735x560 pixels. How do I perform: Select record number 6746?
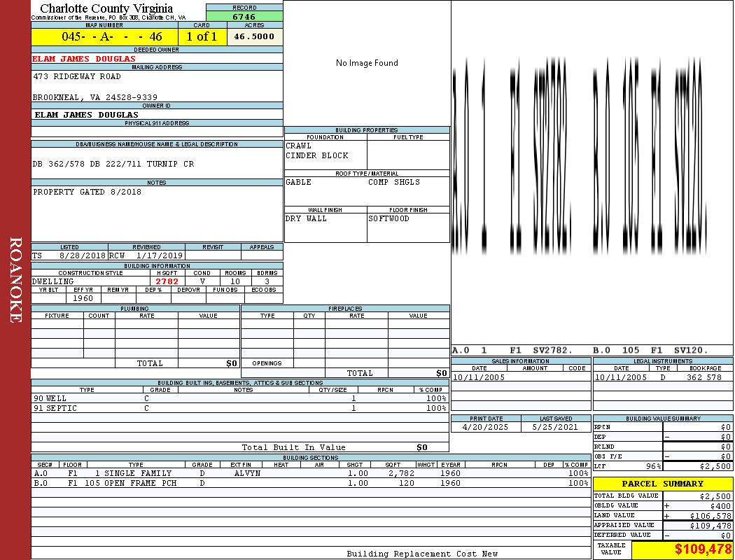click(244, 16)
